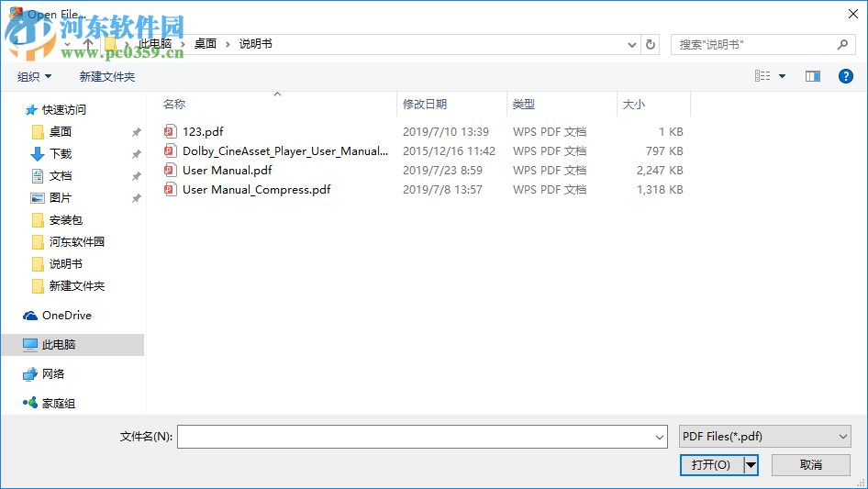Select OneDrive label in the navigation pane

click(x=67, y=315)
